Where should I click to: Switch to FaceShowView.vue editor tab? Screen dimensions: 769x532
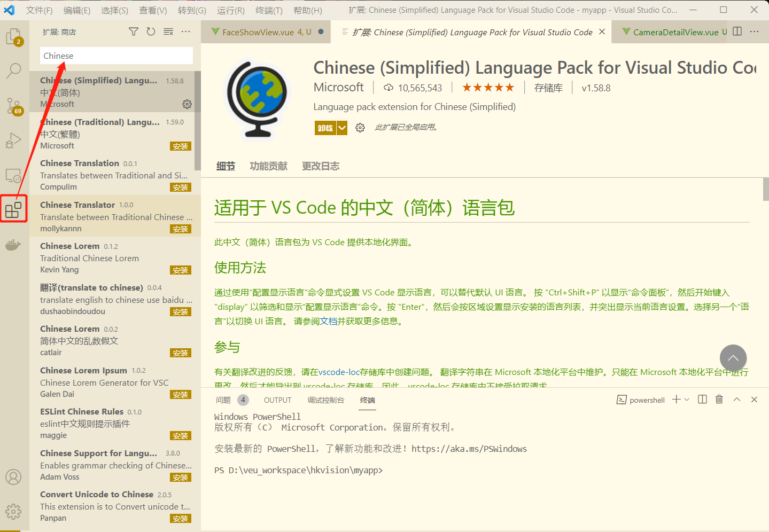coord(266,32)
